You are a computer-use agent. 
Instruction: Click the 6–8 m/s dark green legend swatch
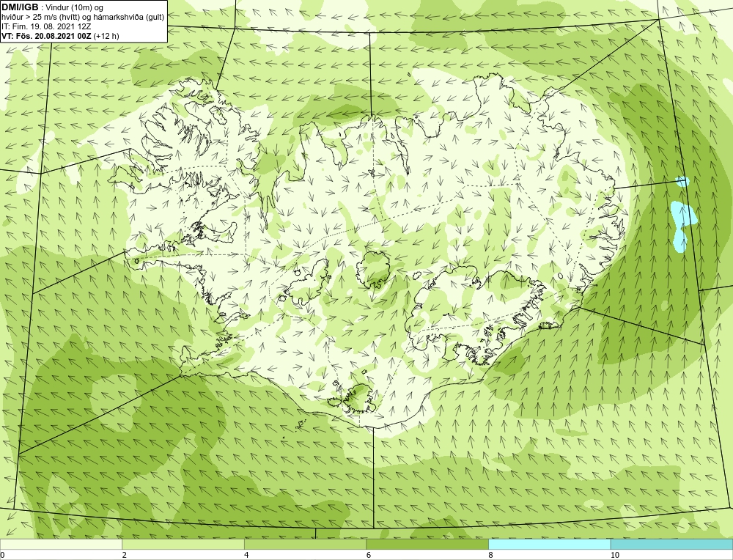pyautogui.click(x=427, y=544)
